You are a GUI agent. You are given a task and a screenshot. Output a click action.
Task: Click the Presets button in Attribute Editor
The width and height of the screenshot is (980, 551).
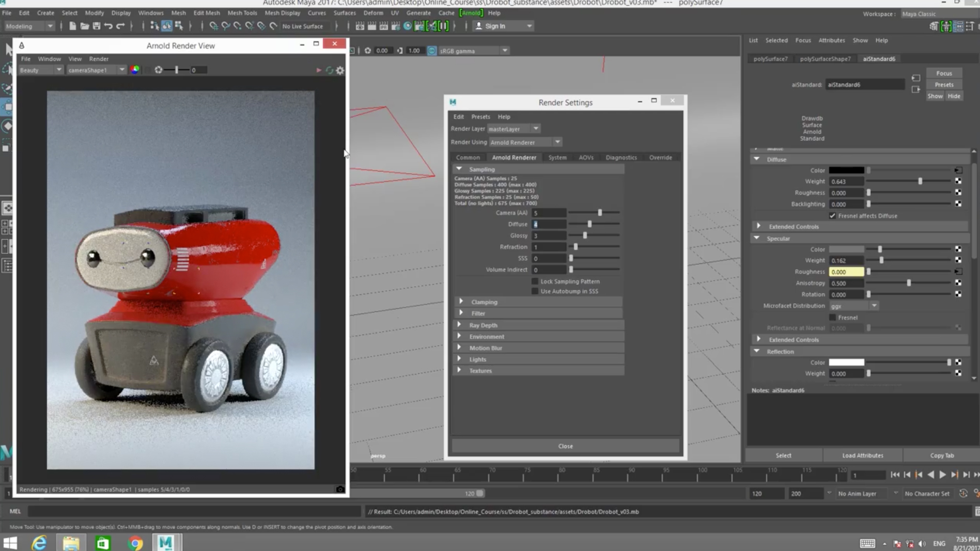point(944,85)
